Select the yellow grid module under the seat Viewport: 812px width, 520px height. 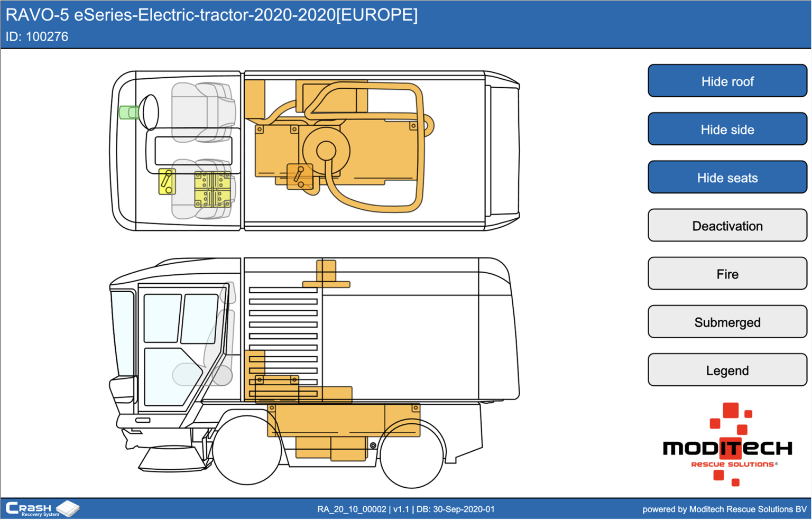[x=212, y=189]
